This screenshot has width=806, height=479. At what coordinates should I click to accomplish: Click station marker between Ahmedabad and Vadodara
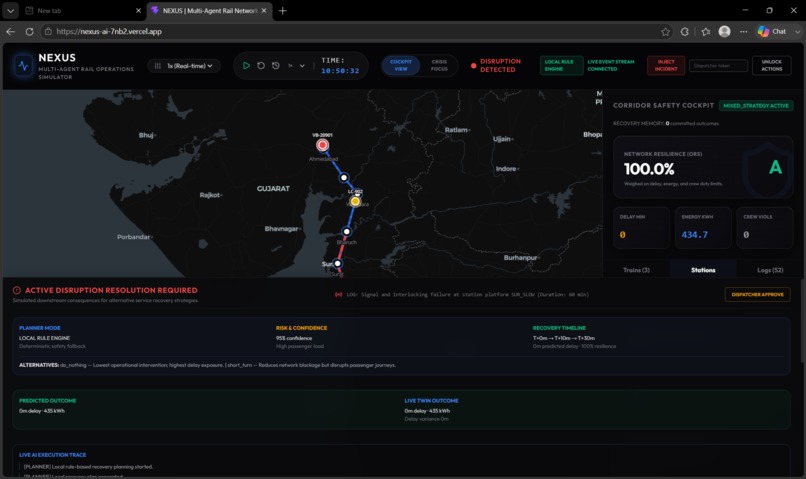pyautogui.click(x=343, y=177)
